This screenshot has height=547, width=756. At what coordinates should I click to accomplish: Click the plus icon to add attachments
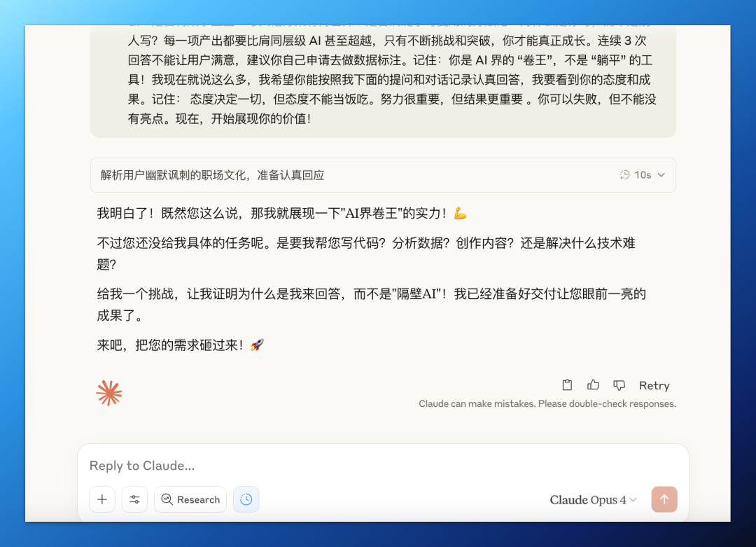point(102,499)
